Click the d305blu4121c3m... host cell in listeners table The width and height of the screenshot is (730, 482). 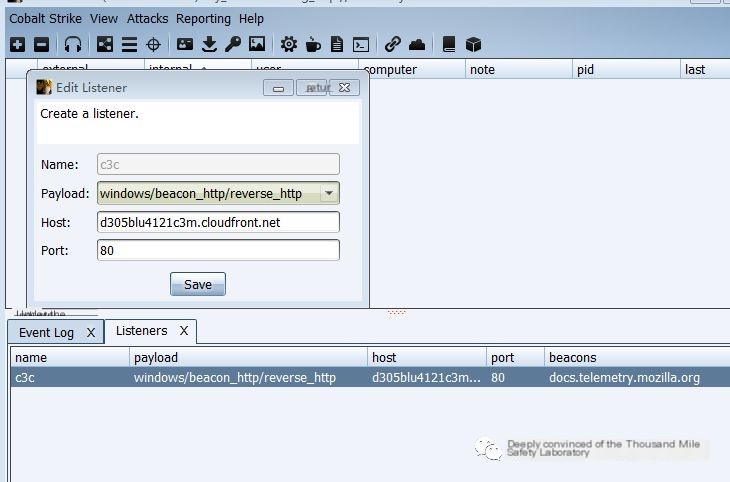coord(426,377)
